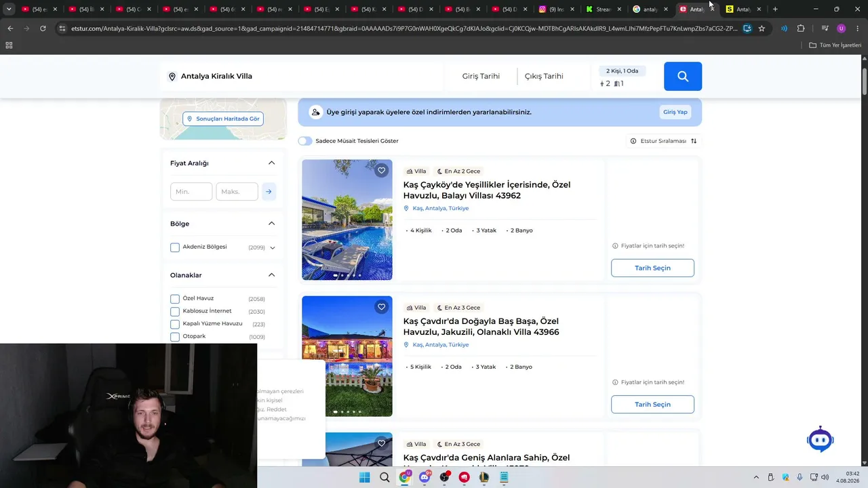Viewport: 868px width, 488px height.
Task: Open Discord from the taskbar
Action: [x=425, y=477]
